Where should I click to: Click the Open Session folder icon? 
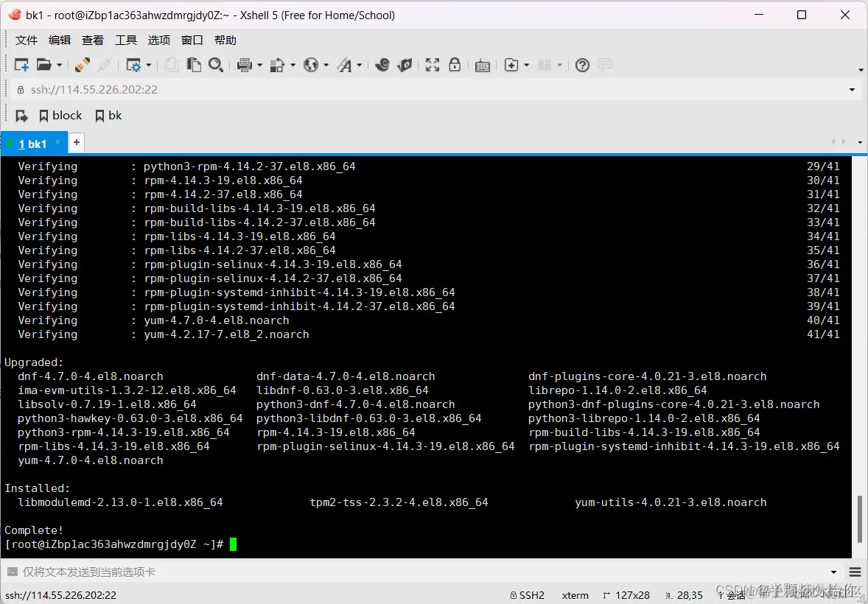point(44,66)
